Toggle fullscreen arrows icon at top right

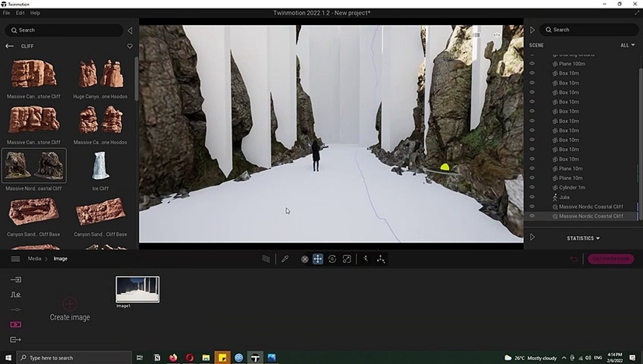[637, 13]
